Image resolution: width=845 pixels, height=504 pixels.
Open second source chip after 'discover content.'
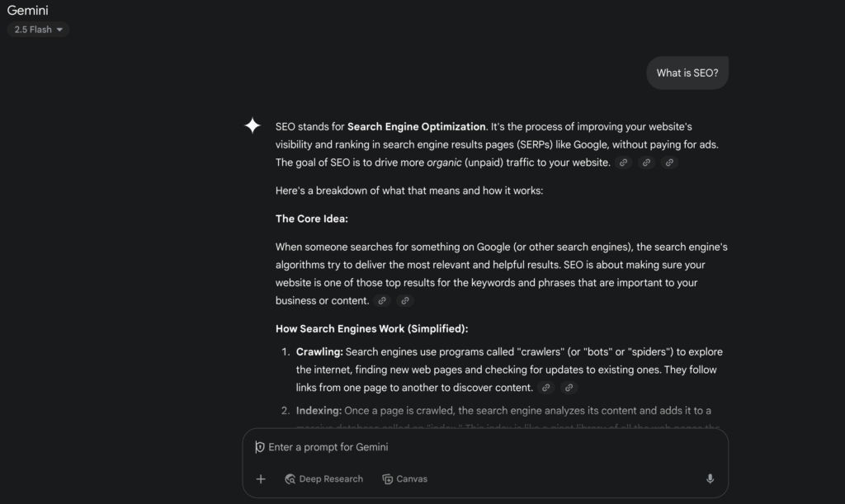(569, 388)
